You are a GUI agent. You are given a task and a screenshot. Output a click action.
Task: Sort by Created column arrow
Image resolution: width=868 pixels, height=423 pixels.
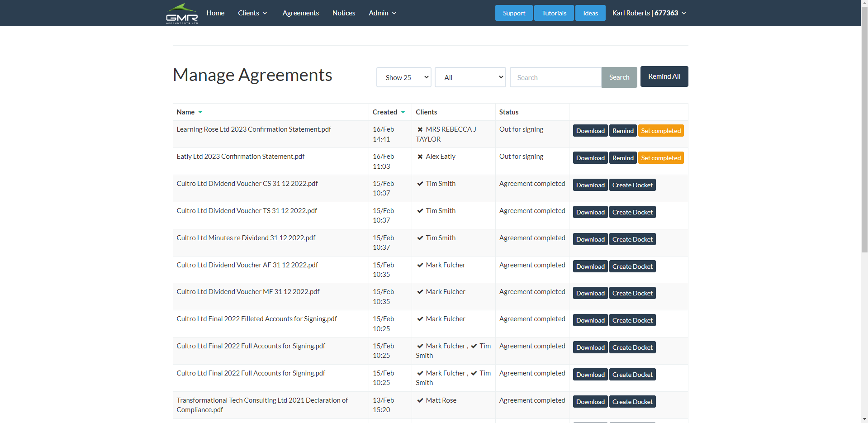[x=403, y=112]
